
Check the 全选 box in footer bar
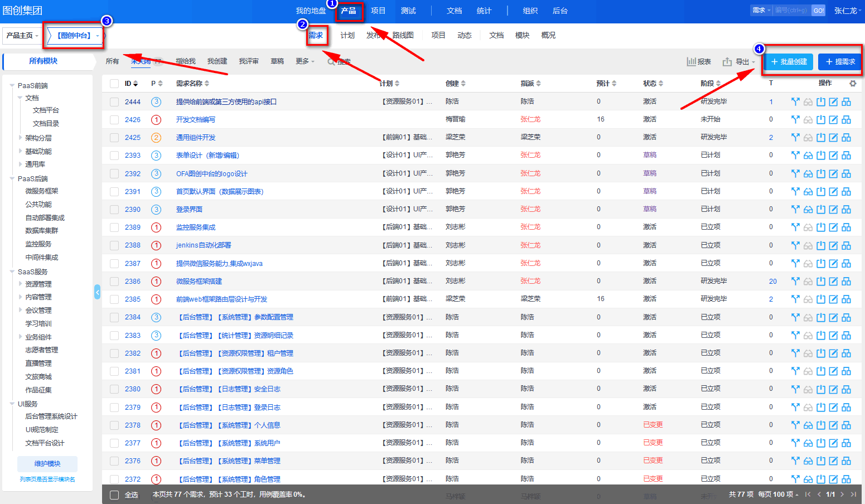[x=114, y=495]
